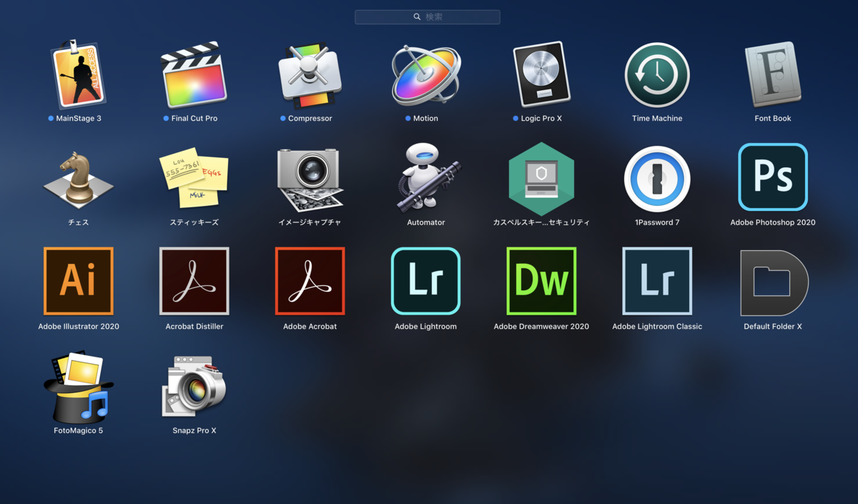Launch the Adobe Illustrator 2020 Ai icon

[x=79, y=281]
